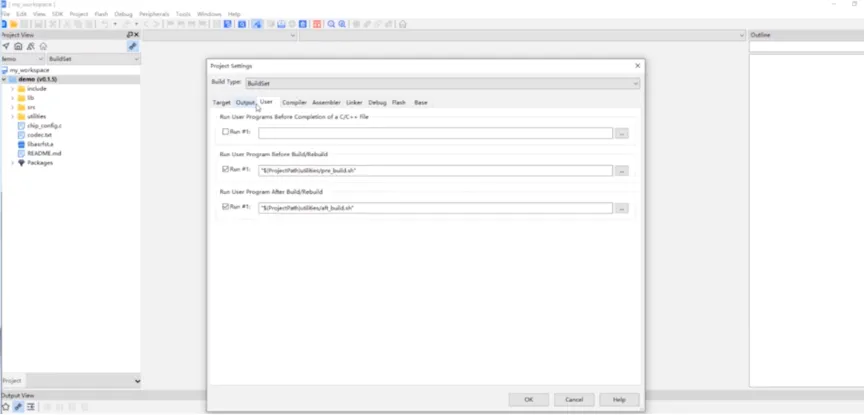Click the pre_build.sh path field

click(435, 171)
